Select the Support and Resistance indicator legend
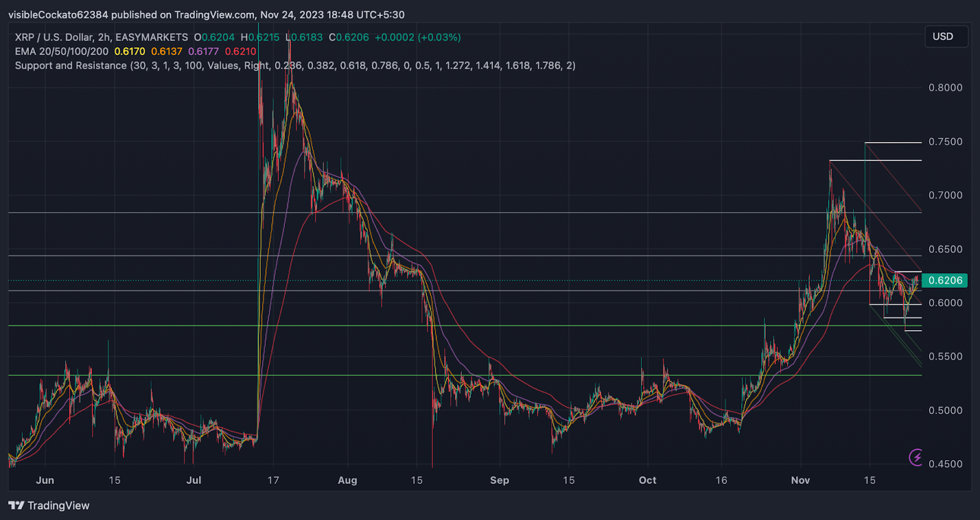 295,66
